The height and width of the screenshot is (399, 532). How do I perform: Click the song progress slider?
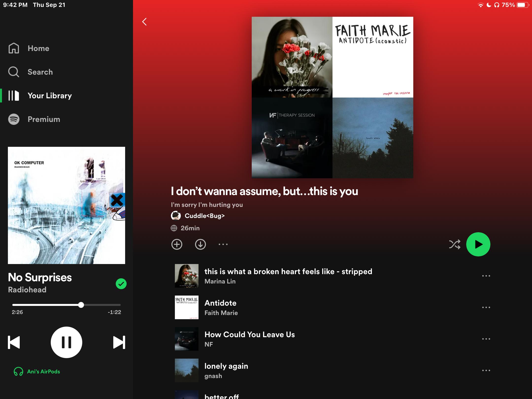point(66,305)
